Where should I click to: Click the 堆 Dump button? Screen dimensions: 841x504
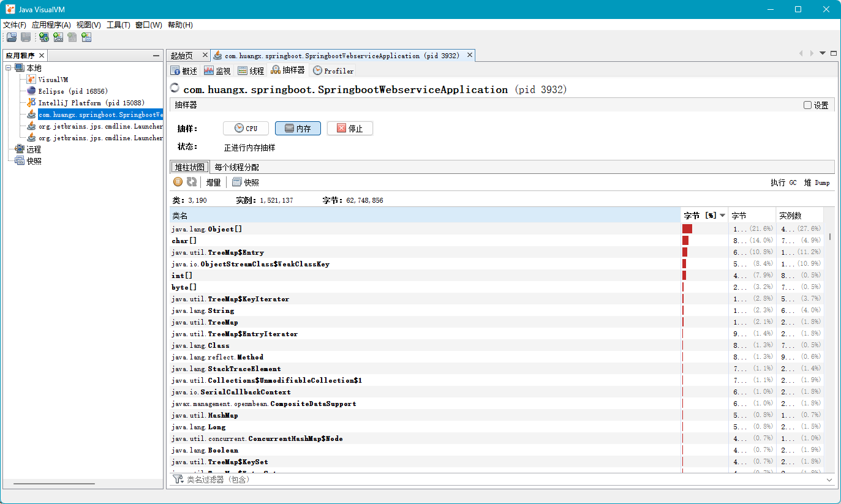[x=817, y=182]
